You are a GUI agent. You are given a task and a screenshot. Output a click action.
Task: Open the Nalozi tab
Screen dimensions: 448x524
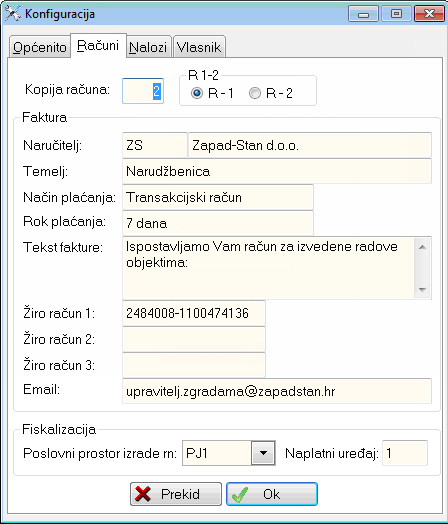(148, 47)
